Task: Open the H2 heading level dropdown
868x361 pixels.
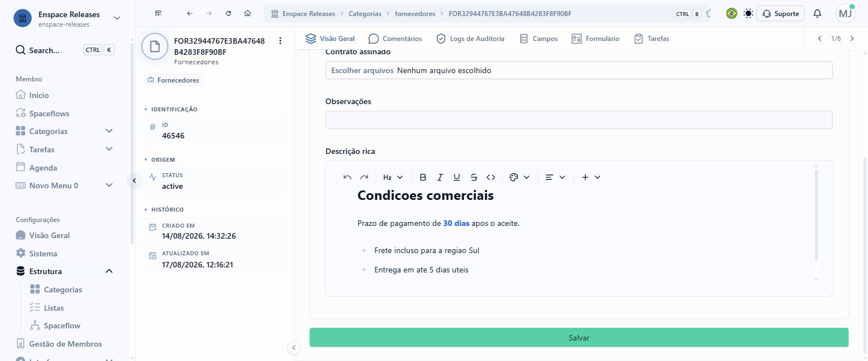Action: 393,177
